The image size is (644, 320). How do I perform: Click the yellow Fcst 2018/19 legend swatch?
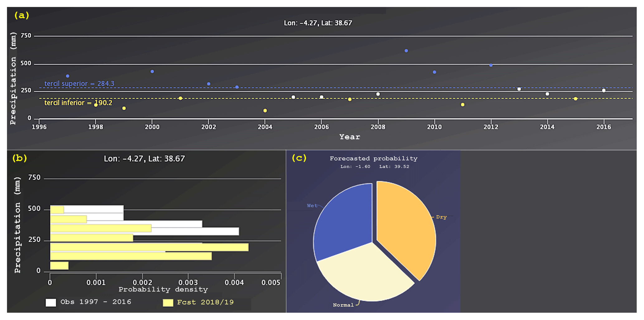coord(168,303)
